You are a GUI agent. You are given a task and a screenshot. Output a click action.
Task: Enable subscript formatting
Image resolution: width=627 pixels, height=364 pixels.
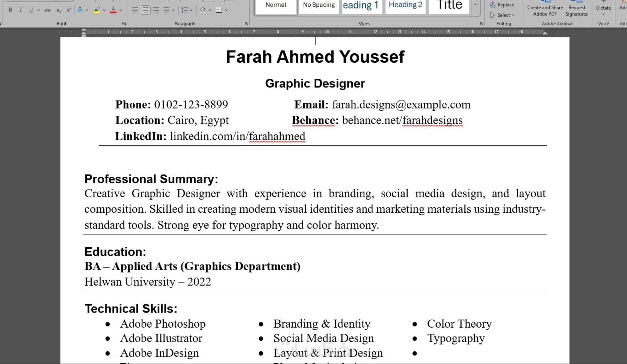pos(58,10)
